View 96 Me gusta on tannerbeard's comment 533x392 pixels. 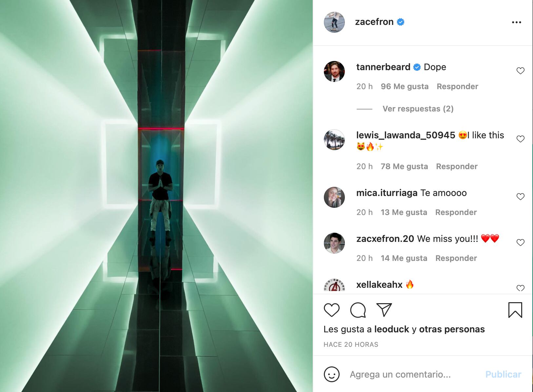(x=405, y=87)
